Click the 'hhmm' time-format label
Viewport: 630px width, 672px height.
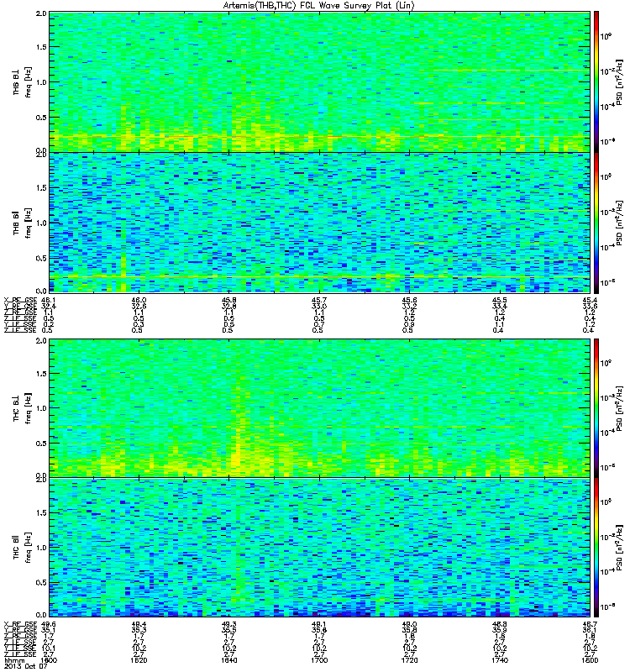[x=14, y=660]
